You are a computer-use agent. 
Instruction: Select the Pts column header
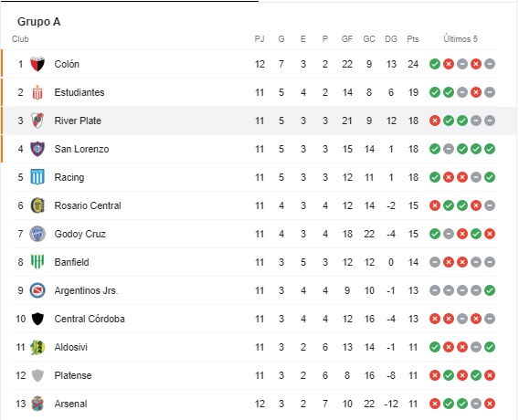coord(413,39)
